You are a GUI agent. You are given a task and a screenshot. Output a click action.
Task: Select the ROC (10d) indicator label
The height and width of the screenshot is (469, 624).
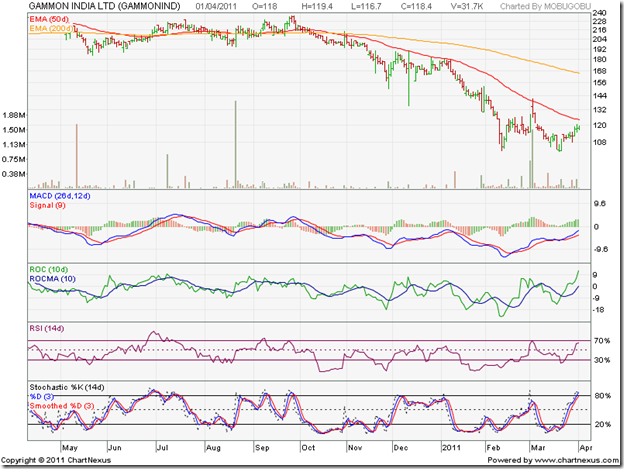pyautogui.click(x=49, y=269)
